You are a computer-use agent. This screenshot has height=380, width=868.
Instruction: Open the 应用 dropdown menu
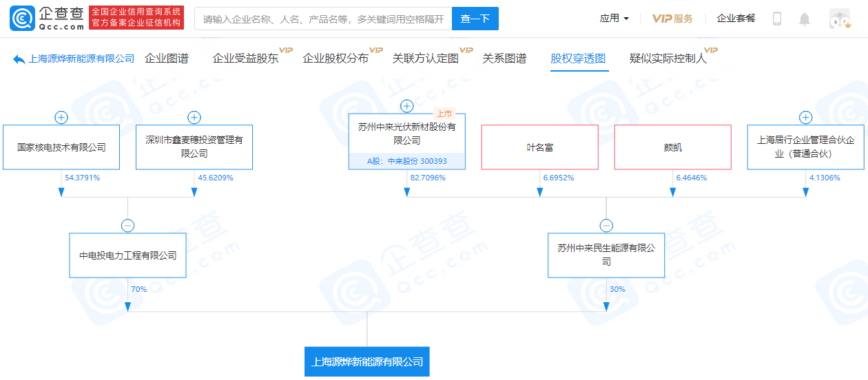pyautogui.click(x=614, y=19)
